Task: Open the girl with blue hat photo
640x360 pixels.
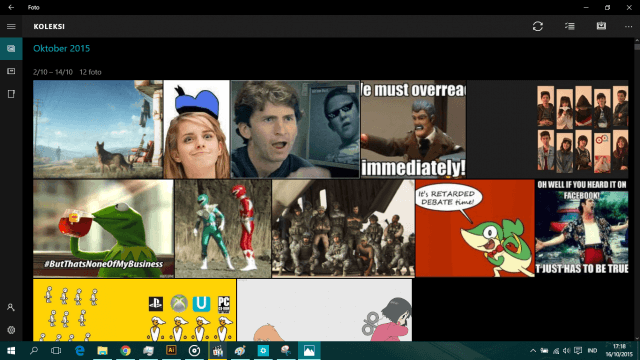Action: 197,129
